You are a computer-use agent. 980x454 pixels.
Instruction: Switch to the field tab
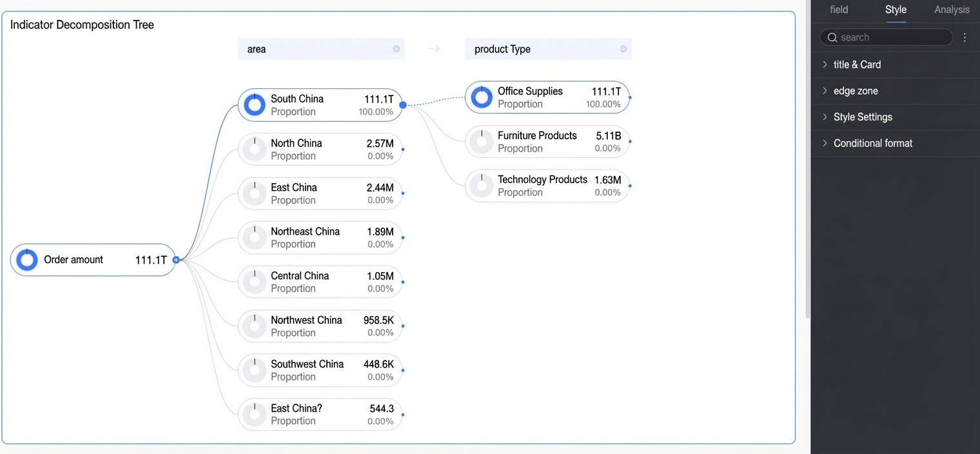click(x=839, y=10)
